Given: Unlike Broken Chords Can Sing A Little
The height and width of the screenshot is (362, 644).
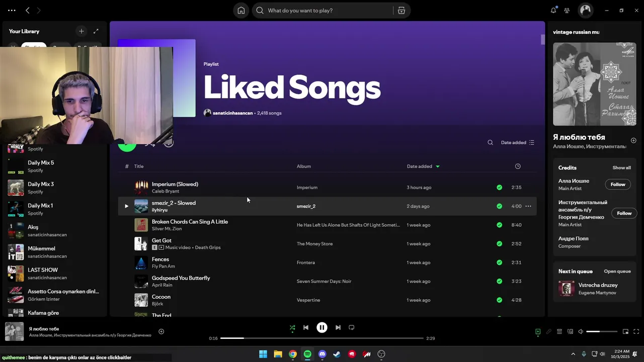Looking at the screenshot, I should tap(499, 225).
